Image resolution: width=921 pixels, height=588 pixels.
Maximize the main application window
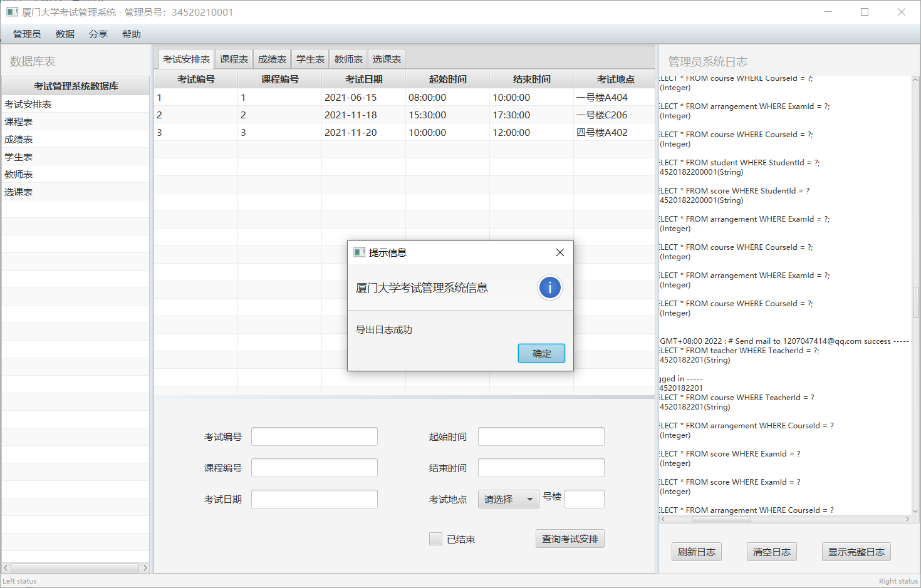(865, 12)
